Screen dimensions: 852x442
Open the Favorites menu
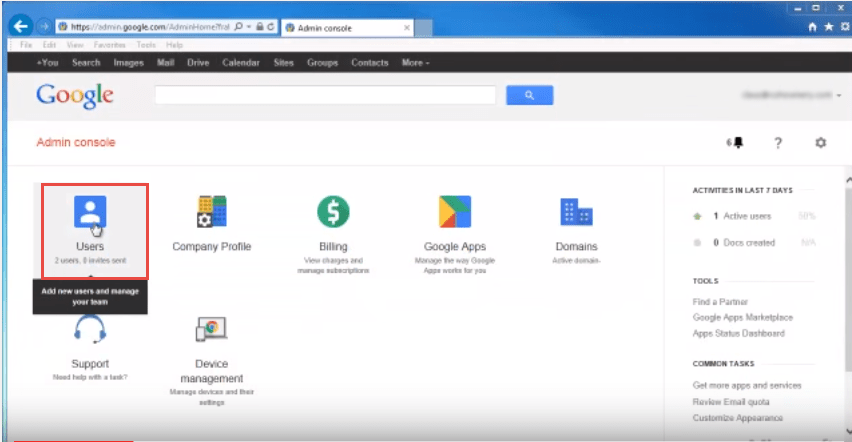point(109,45)
